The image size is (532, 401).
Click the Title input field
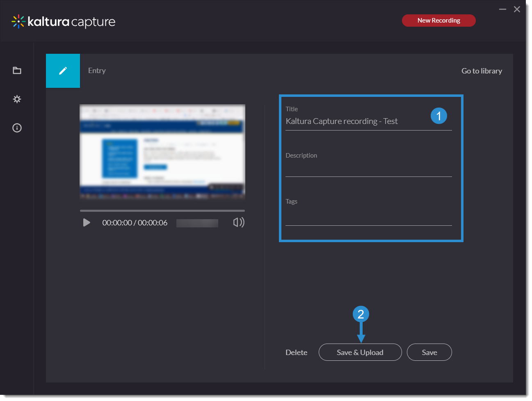click(357, 121)
